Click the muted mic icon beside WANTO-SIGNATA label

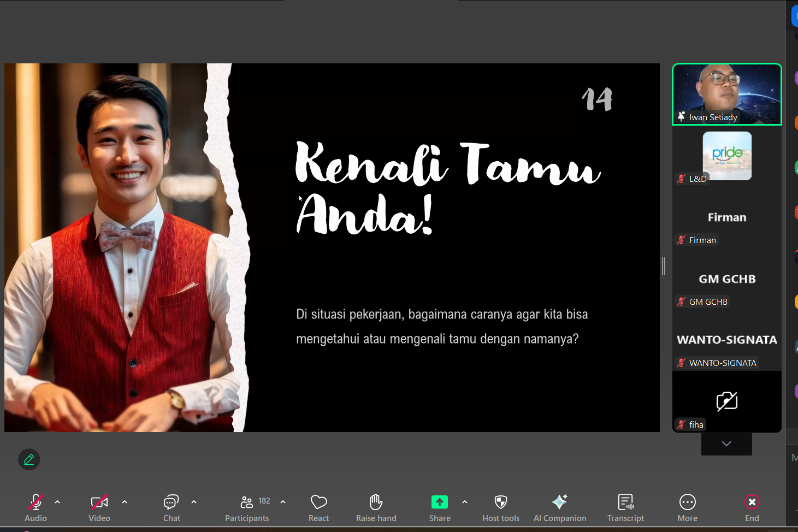point(681,363)
